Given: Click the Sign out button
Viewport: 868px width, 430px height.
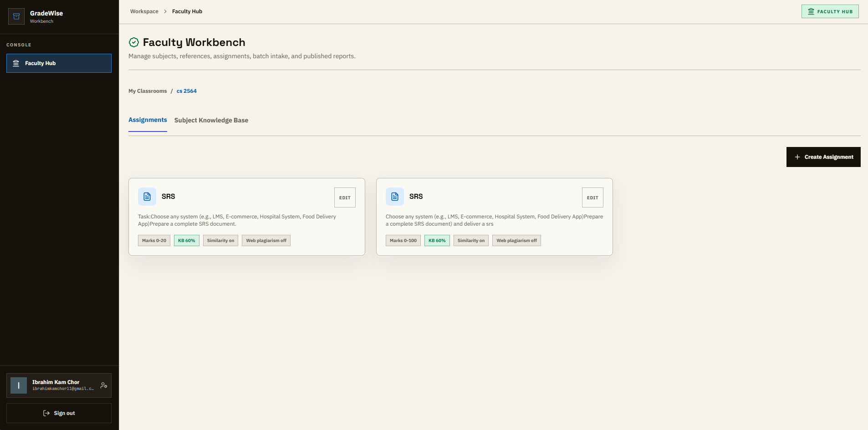Looking at the screenshot, I should [59, 413].
